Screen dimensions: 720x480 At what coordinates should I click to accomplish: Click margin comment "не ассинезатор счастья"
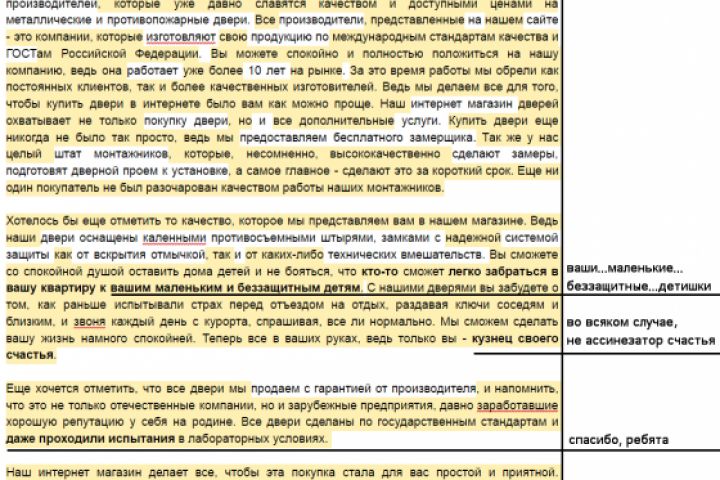click(641, 341)
